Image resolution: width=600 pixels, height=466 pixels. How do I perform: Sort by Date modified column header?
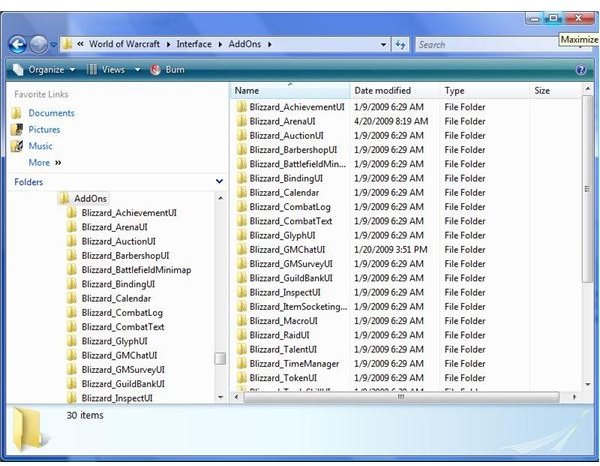coord(395,91)
